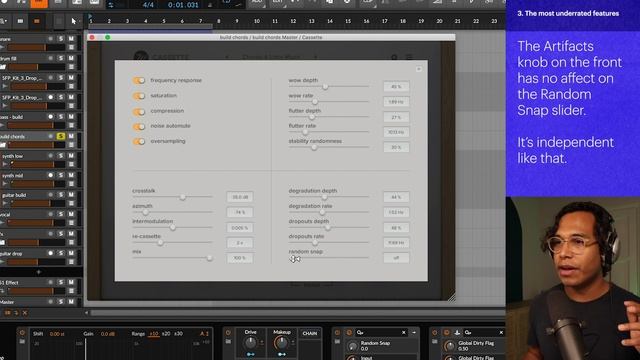Arm record on the synth mid track
Viewport: 640px width, 360px height.
[x=51, y=175]
